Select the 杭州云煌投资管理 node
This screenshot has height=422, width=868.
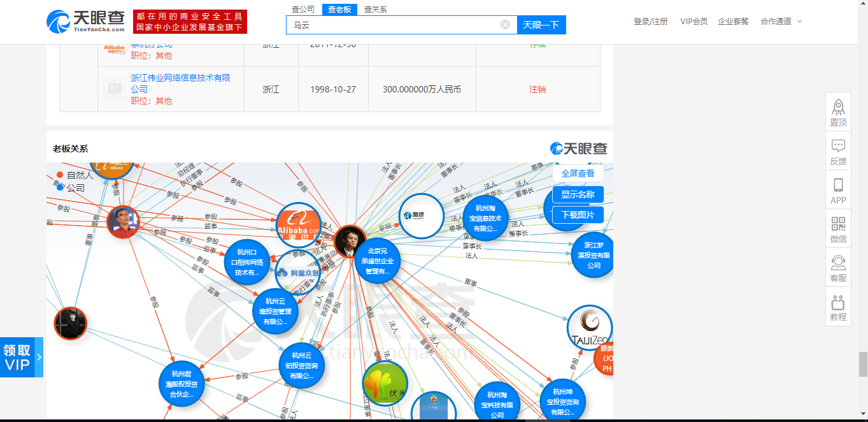[276, 311]
